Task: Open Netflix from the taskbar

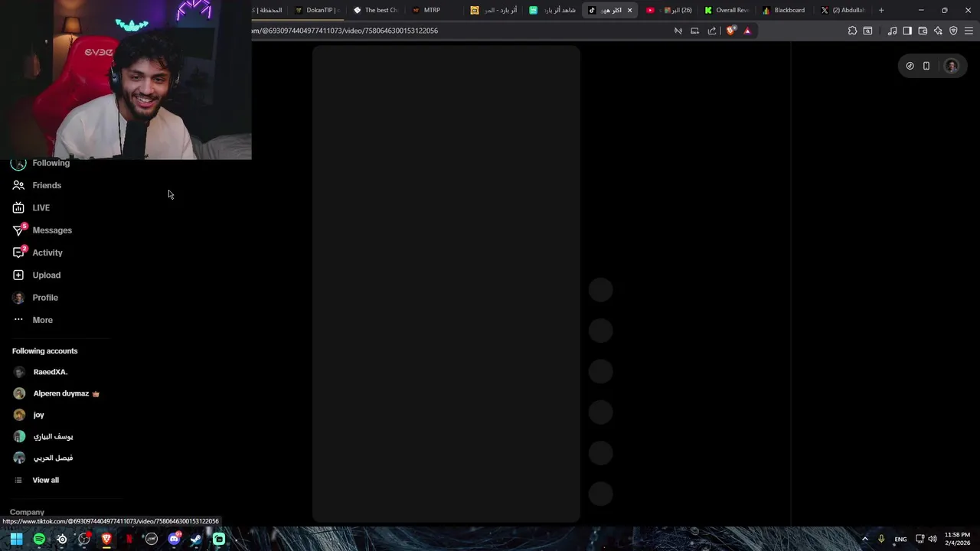Action: (129, 539)
